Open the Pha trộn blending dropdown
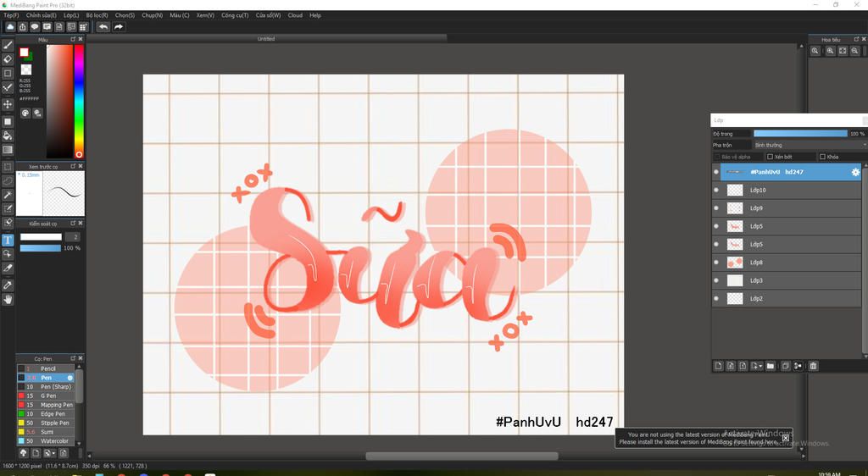 click(810, 145)
